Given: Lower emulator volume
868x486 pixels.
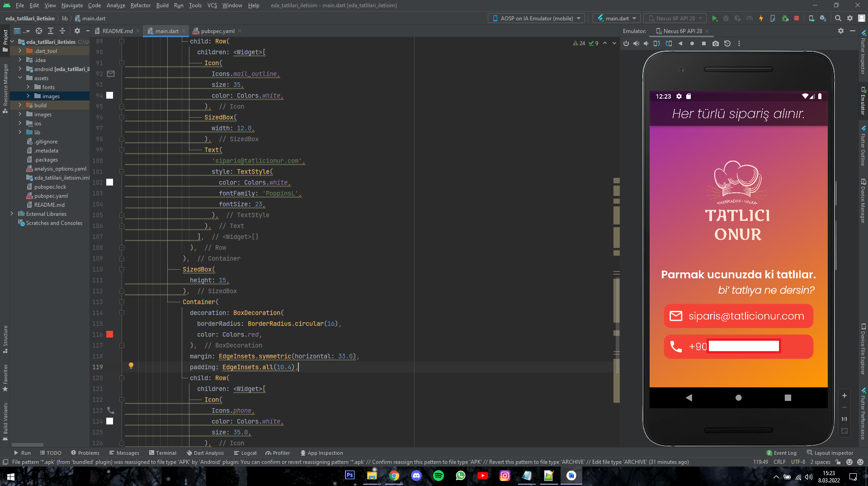Looking at the screenshot, I should click(646, 43).
